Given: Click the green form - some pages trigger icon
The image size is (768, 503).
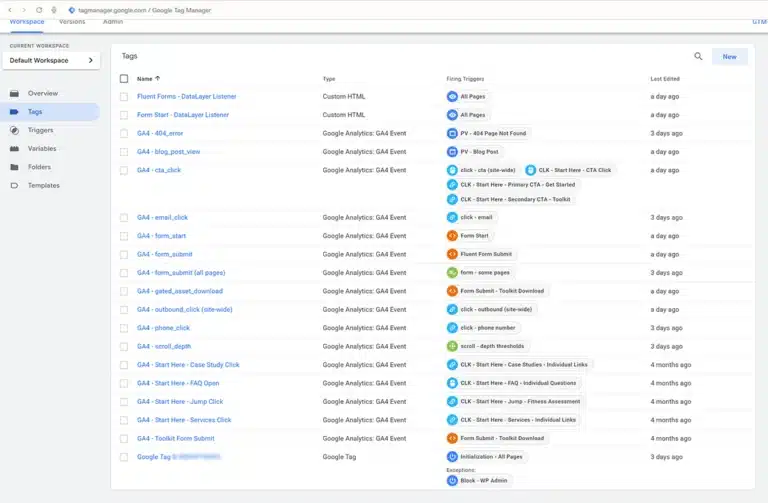Looking at the screenshot, I should (x=452, y=272).
